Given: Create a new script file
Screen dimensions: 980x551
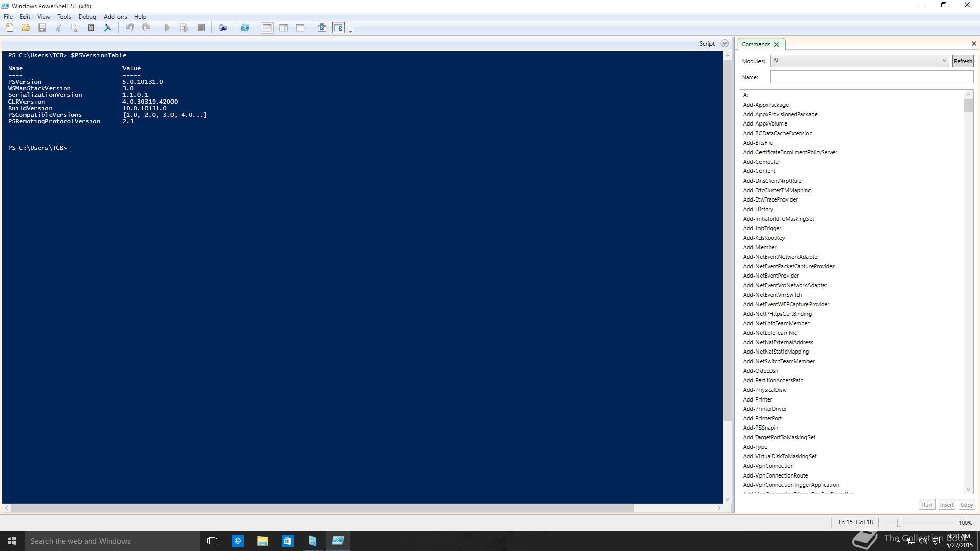Looking at the screenshot, I should coord(10,28).
